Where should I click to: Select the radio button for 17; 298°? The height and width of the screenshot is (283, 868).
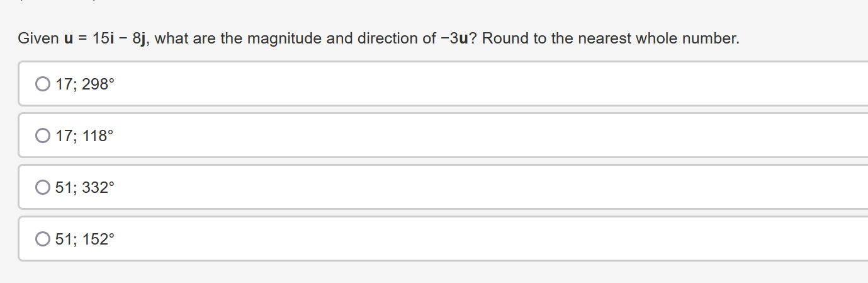[42, 84]
